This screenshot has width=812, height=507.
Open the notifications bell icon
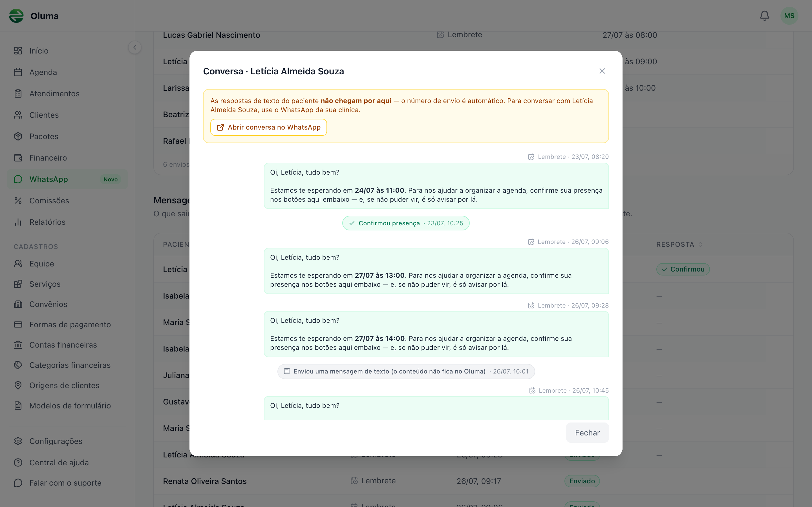coord(764,16)
